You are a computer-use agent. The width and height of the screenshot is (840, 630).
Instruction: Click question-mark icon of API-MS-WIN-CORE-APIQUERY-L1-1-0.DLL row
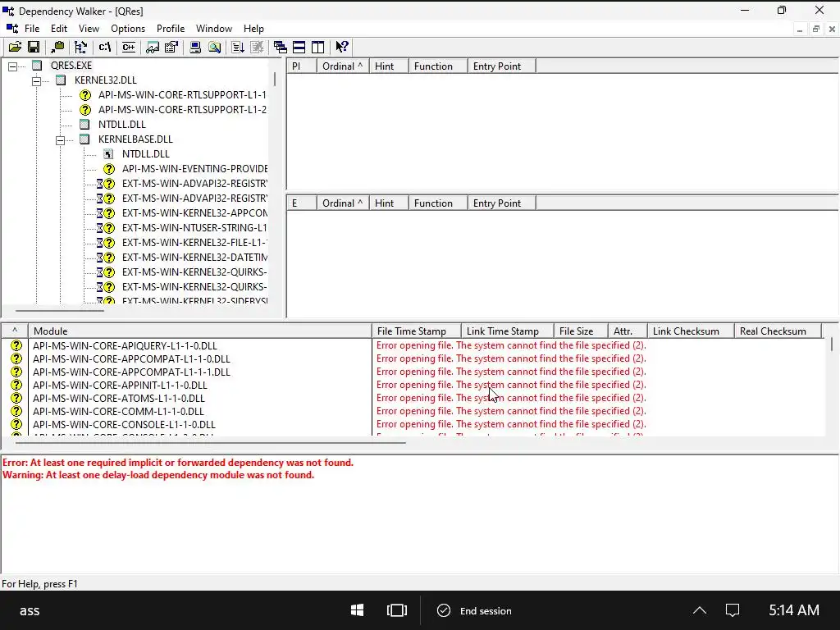[x=16, y=345]
